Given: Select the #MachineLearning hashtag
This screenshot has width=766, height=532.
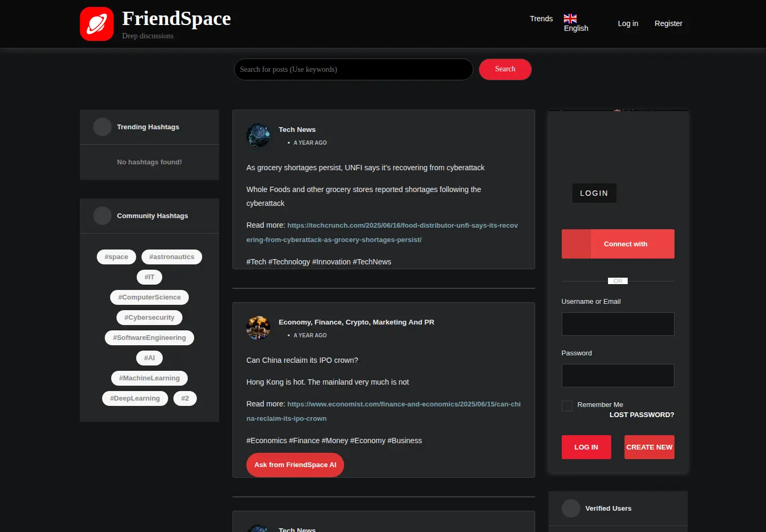Looking at the screenshot, I should pos(149,378).
